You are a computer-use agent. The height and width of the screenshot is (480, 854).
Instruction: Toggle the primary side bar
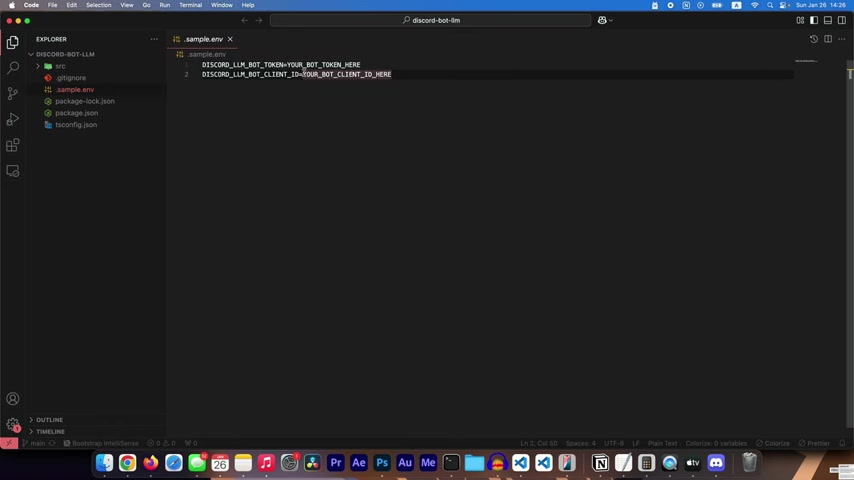[814, 20]
